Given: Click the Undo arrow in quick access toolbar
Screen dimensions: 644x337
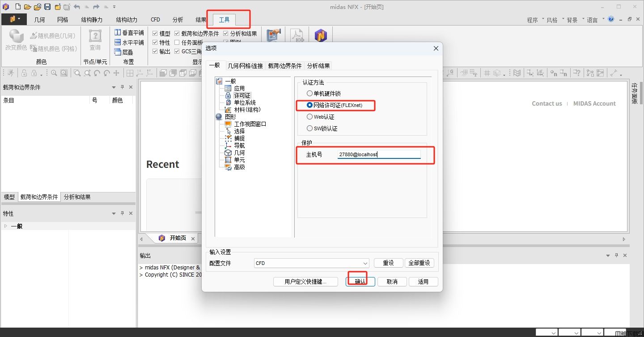Looking at the screenshot, I should click(77, 7).
